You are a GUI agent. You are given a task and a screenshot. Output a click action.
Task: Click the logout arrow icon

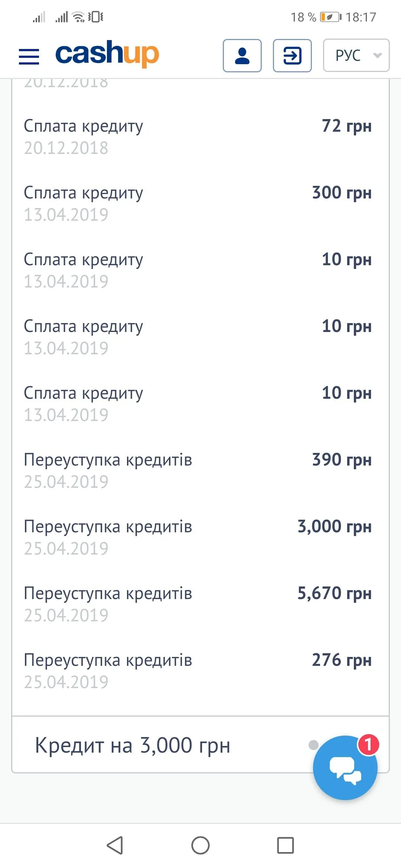292,56
